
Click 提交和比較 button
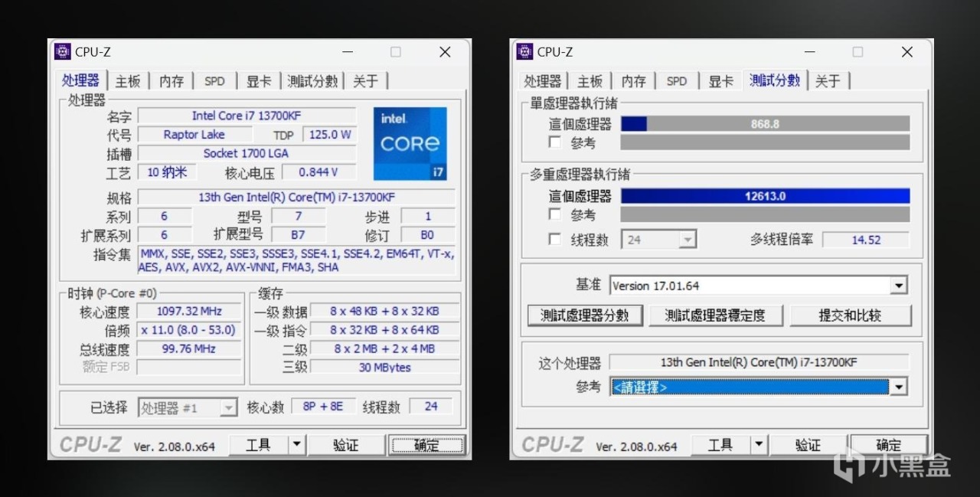(x=851, y=315)
